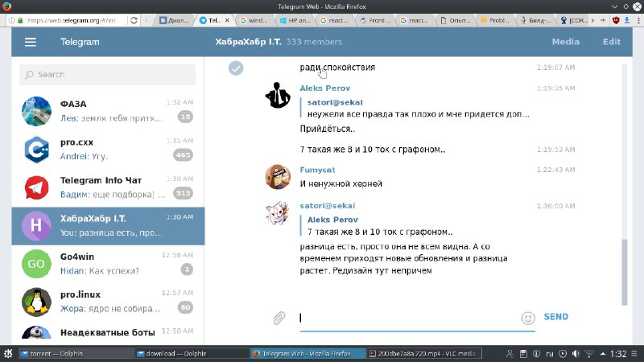This screenshot has height=362, width=644.
Task: Click the paperclip attach file icon
Action: (x=279, y=318)
